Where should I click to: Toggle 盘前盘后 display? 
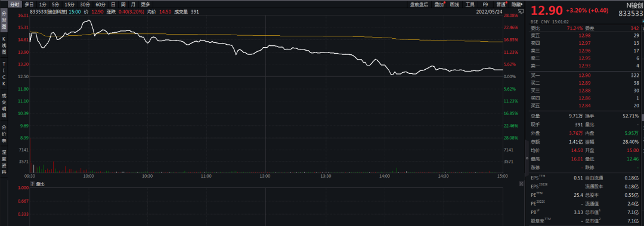pos(419,5)
